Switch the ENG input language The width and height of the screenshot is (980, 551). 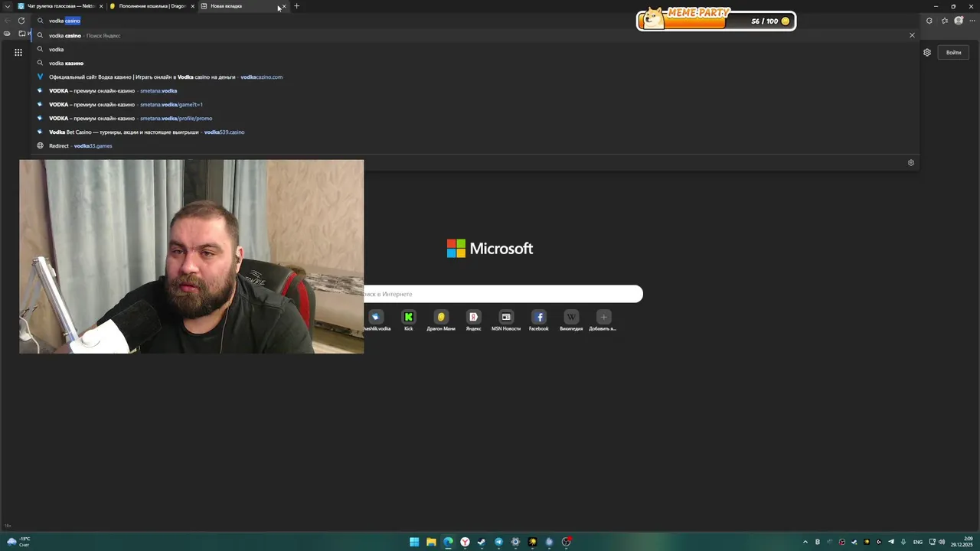coord(918,542)
